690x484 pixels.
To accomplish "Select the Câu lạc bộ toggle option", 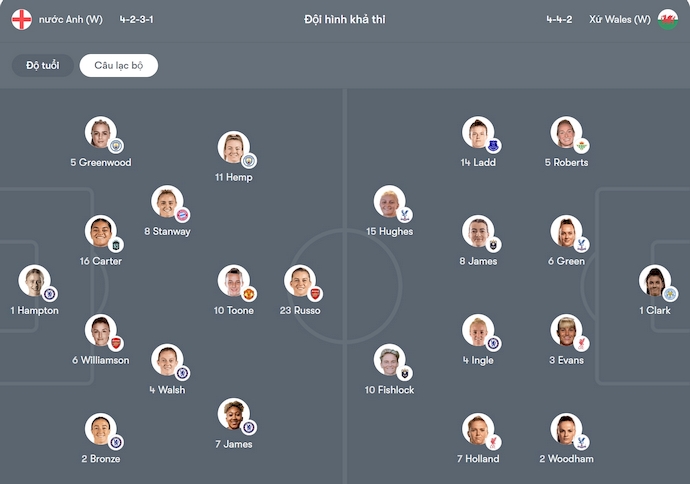I will [x=119, y=65].
